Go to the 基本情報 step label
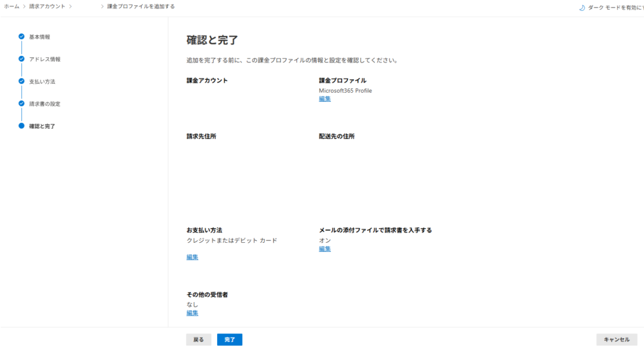 (x=39, y=37)
